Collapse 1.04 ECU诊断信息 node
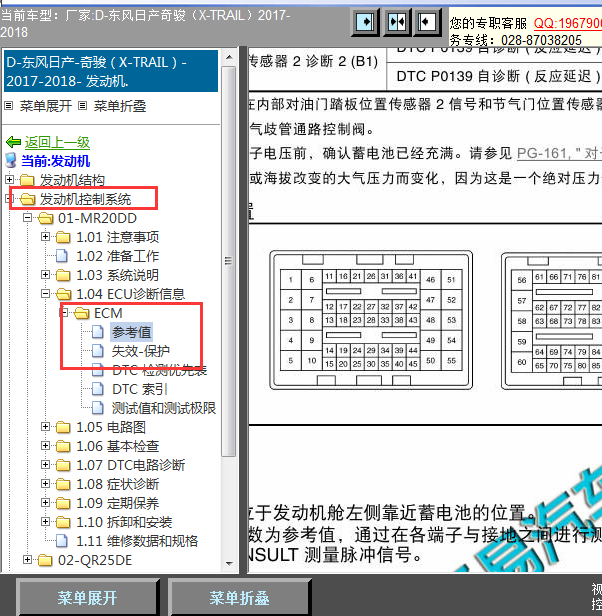602x616 pixels. click(x=46, y=293)
